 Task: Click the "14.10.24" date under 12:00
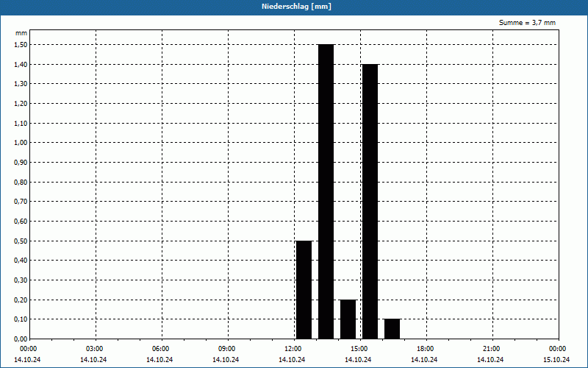(x=292, y=360)
